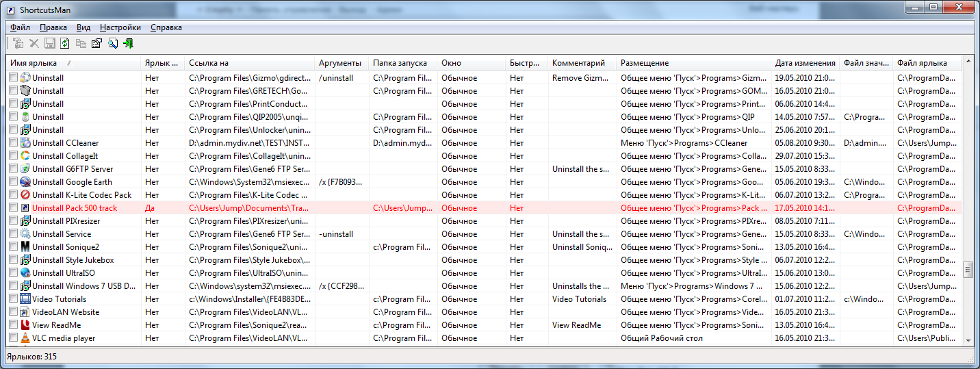Click the Uninstall UltraISO row icon
The height and width of the screenshot is (369, 980).
tap(25, 273)
